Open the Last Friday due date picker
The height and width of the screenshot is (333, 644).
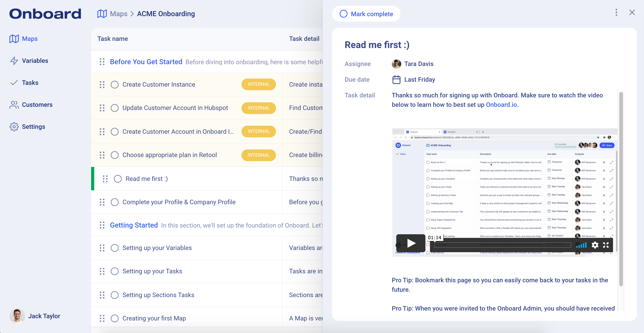(420, 79)
